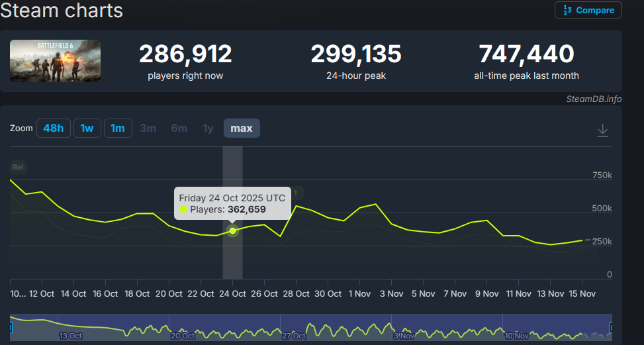Click the 286,912 players right now figure

click(x=185, y=54)
